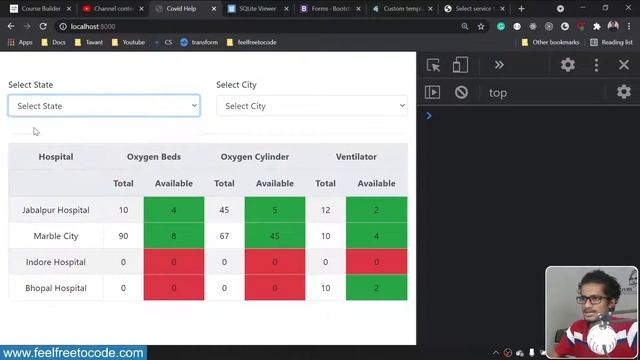The width and height of the screenshot is (640, 360).
Task: Click Bhopal Hospital ventilator available green cell
Action: [376, 288]
